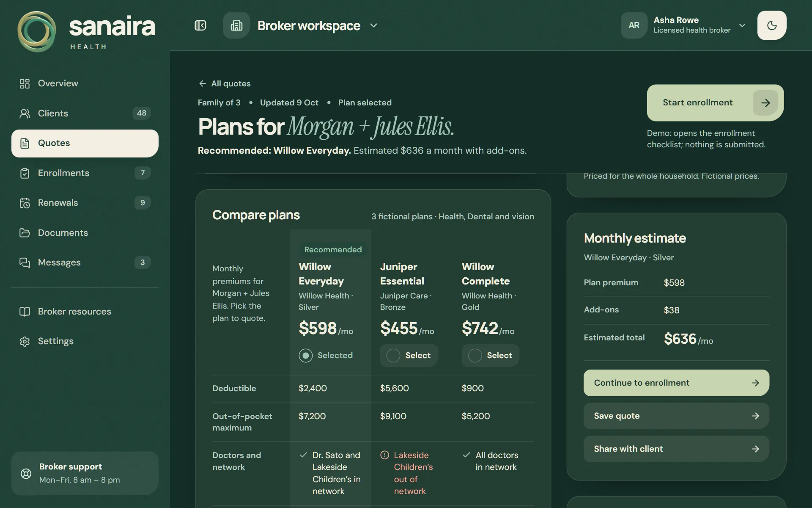The width and height of the screenshot is (812, 508).
Task: Click the $636/mo estimated total
Action: click(x=689, y=339)
